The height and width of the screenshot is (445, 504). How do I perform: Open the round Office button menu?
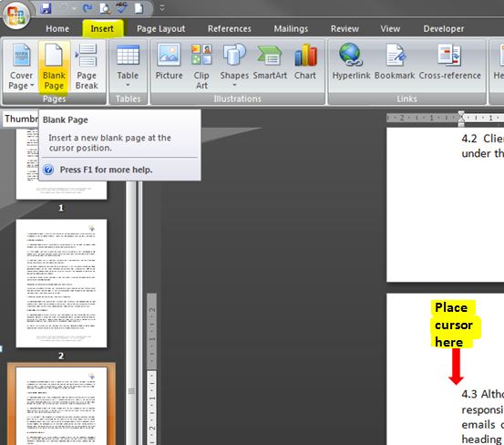click(x=15, y=16)
